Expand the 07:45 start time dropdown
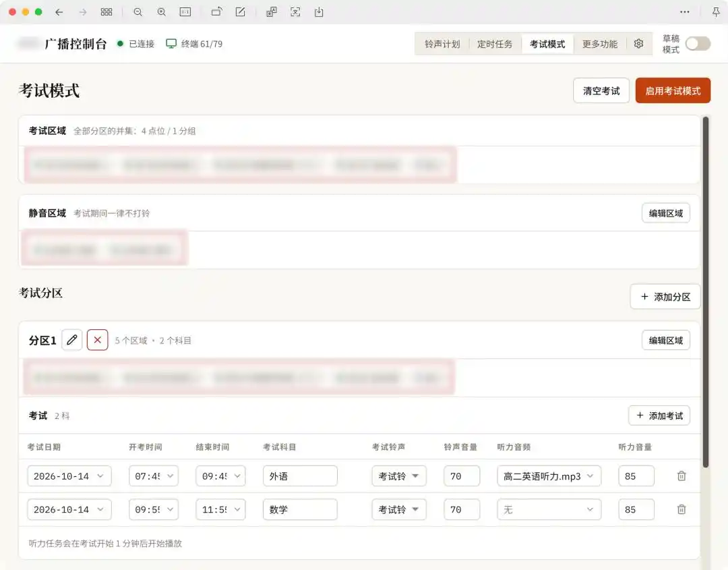 [154, 476]
